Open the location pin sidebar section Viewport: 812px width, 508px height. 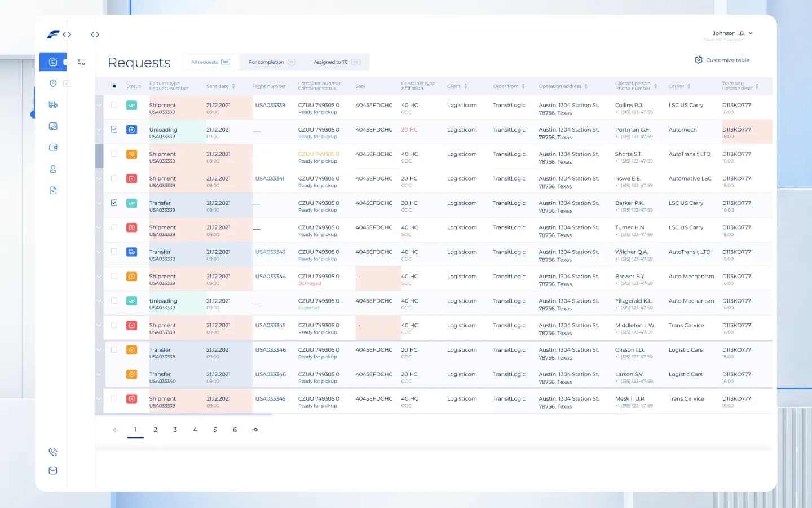click(x=53, y=84)
